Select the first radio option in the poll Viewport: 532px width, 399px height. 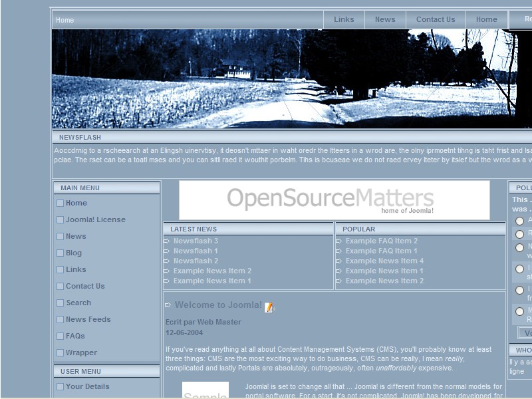click(x=519, y=221)
